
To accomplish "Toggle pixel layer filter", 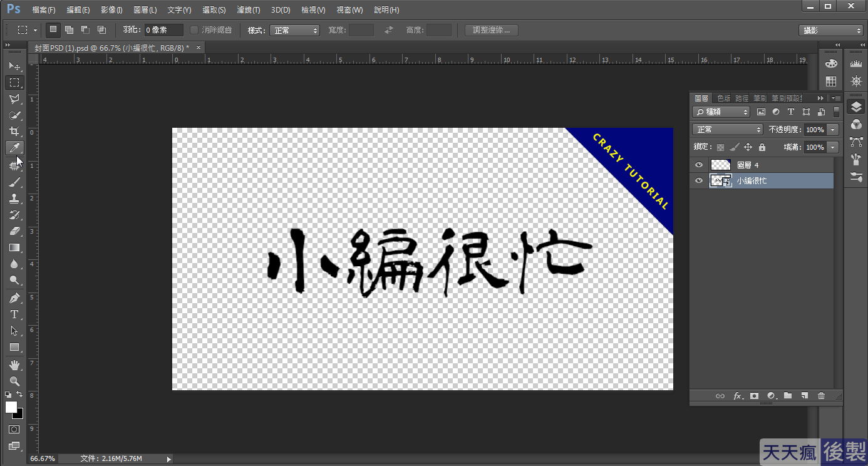I will 761,112.
